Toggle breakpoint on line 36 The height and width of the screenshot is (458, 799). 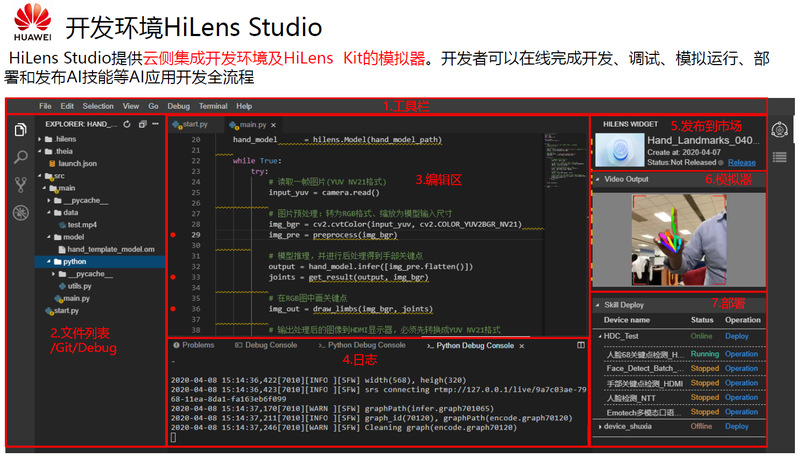173,309
